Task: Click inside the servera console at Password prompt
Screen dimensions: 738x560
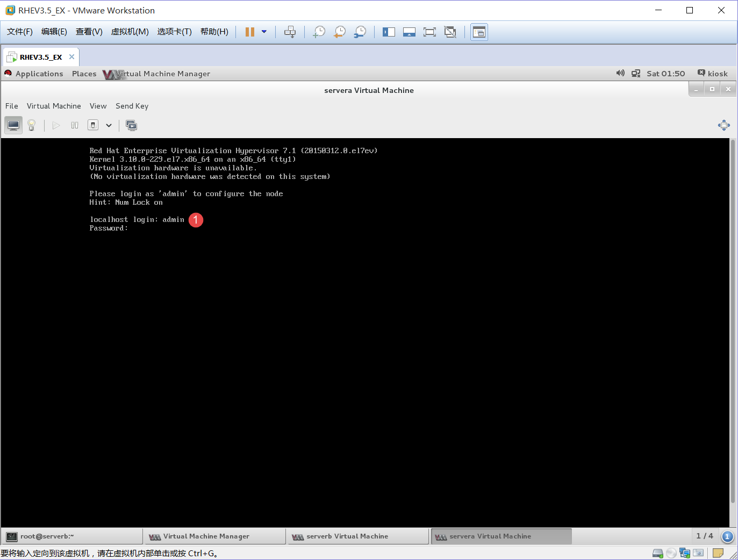Action: (x=109, y=228)
